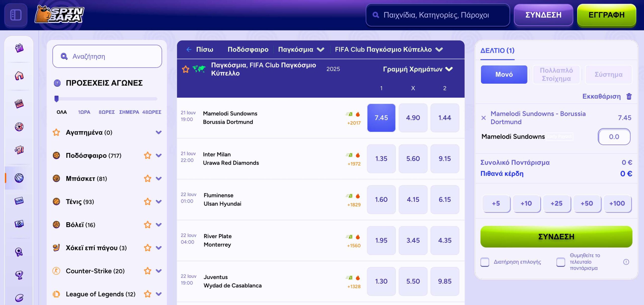Click the green ΕΓΓΡΑΦΗ register button
The height and width of the screenshot is (305, 644).
click(x=606, y=15)
